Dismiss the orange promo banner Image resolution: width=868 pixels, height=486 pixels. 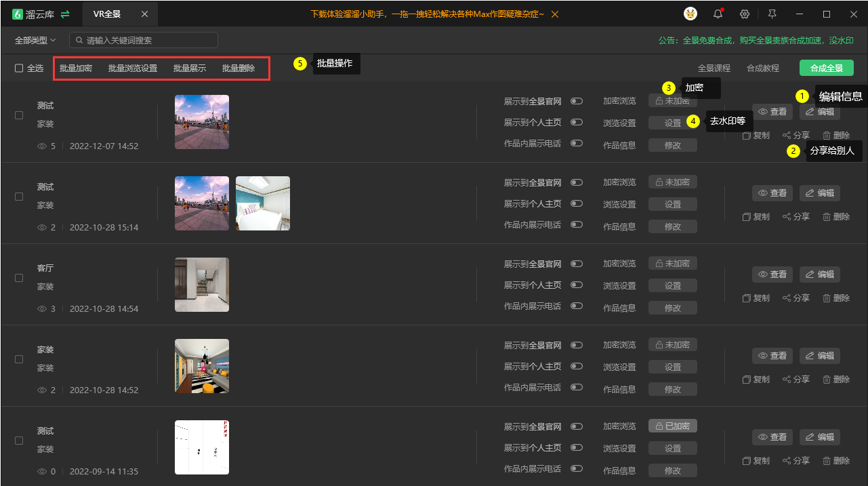pos(554,14)
